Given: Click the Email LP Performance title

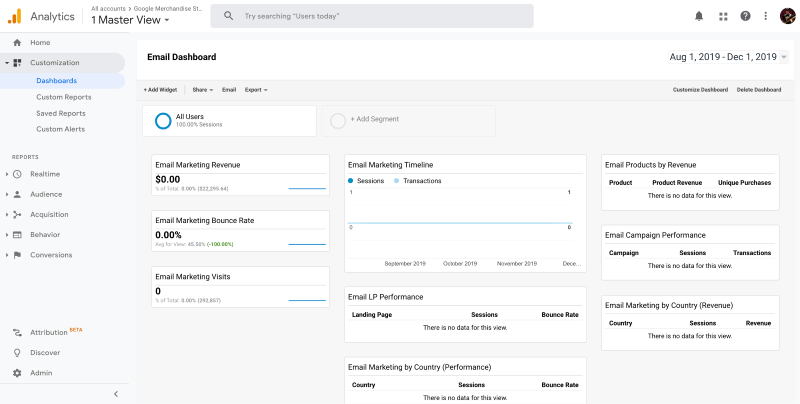Looking at the screenshot, I should (385, 297).
